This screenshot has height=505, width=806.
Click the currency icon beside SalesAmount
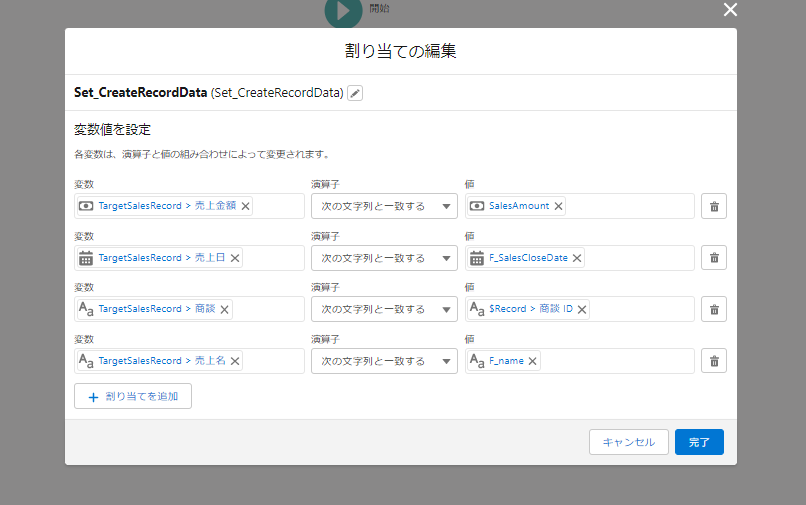click(477, 206)
